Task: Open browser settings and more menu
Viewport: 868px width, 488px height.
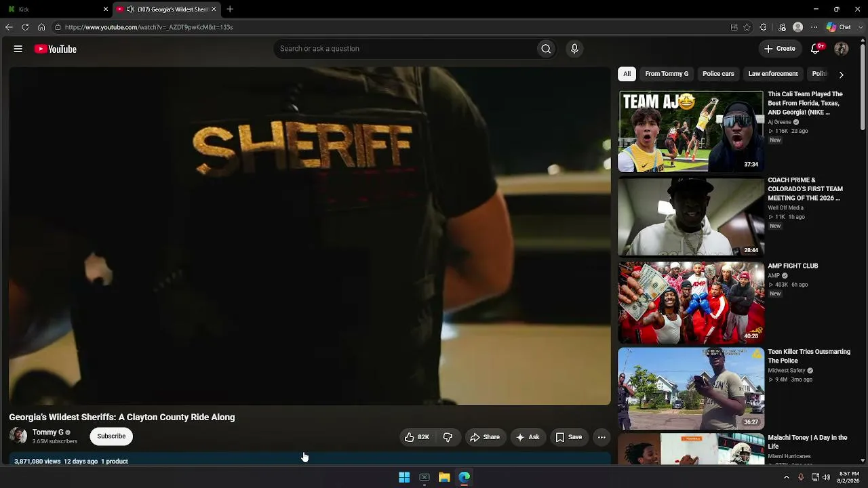Action: 814,27
